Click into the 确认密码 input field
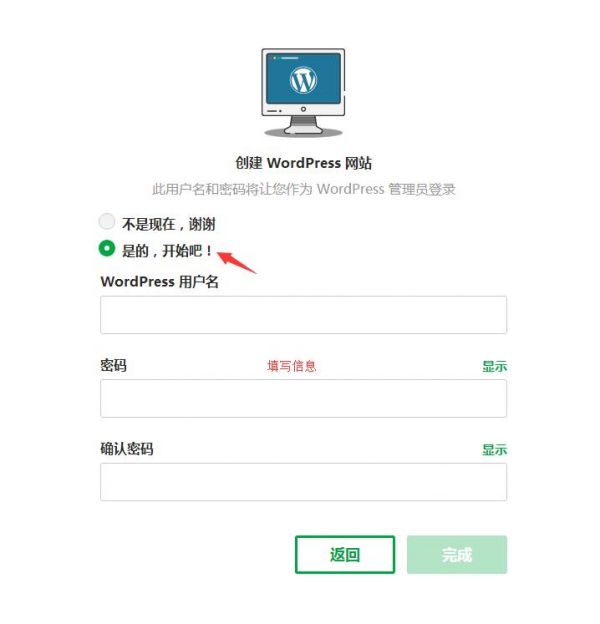 303,482
